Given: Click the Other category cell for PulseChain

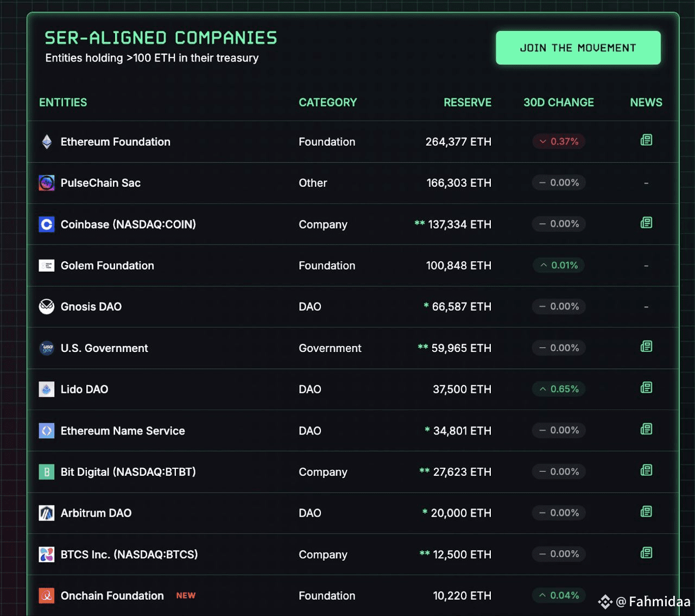Looking at the screenshot, I should coord(313,183).
